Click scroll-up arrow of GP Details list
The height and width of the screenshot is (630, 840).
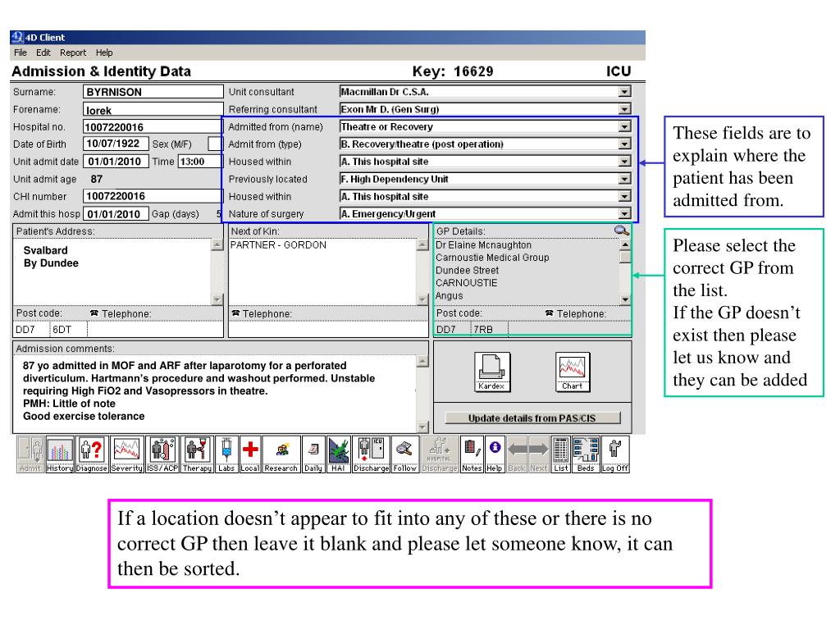625,244
